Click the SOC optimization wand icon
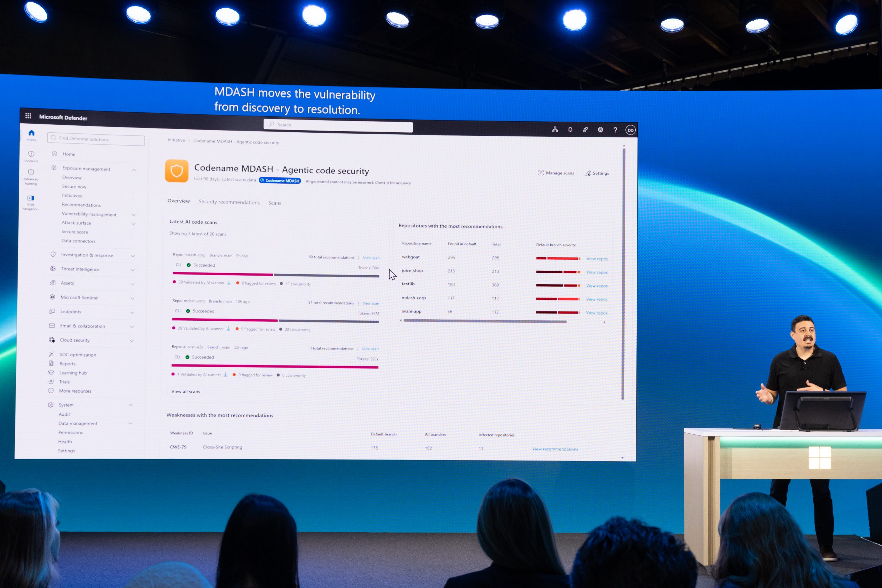This screenshot has height=588, width=882. coord(51,354)
